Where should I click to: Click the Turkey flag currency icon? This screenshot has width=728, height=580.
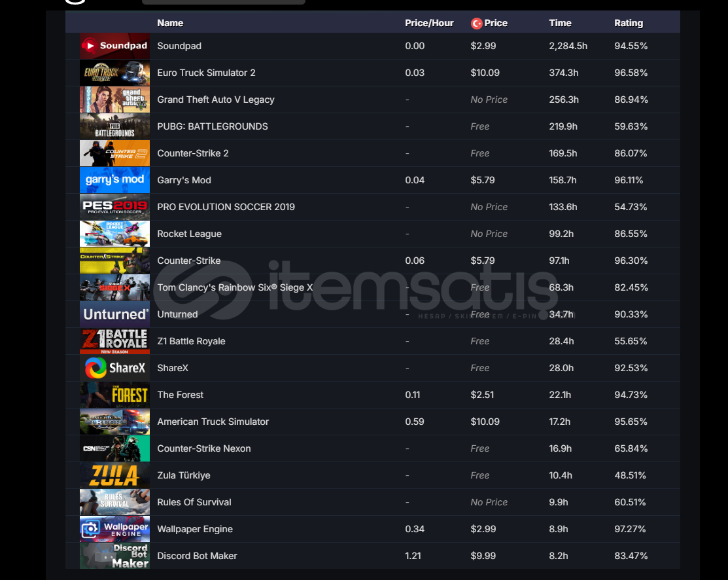click(x=476, y=23)
